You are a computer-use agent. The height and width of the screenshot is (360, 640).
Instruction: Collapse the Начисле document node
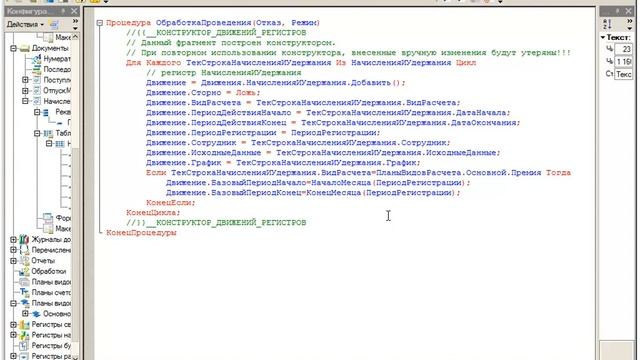click(25, 101)
